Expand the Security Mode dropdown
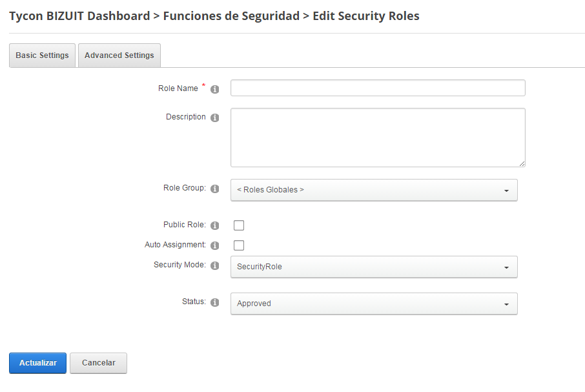 tap(374, 267)
